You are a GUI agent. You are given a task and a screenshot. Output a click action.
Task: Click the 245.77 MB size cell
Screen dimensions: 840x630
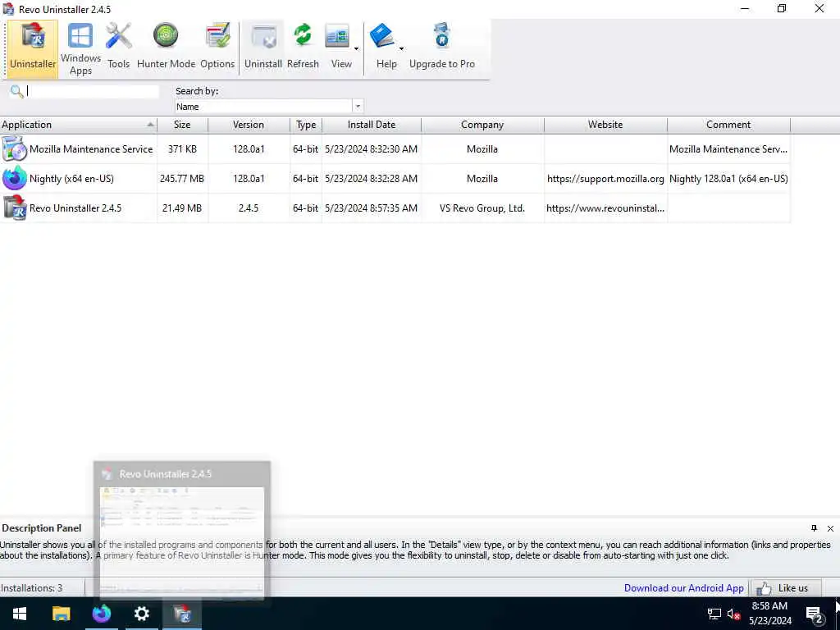tap(182, 178)
